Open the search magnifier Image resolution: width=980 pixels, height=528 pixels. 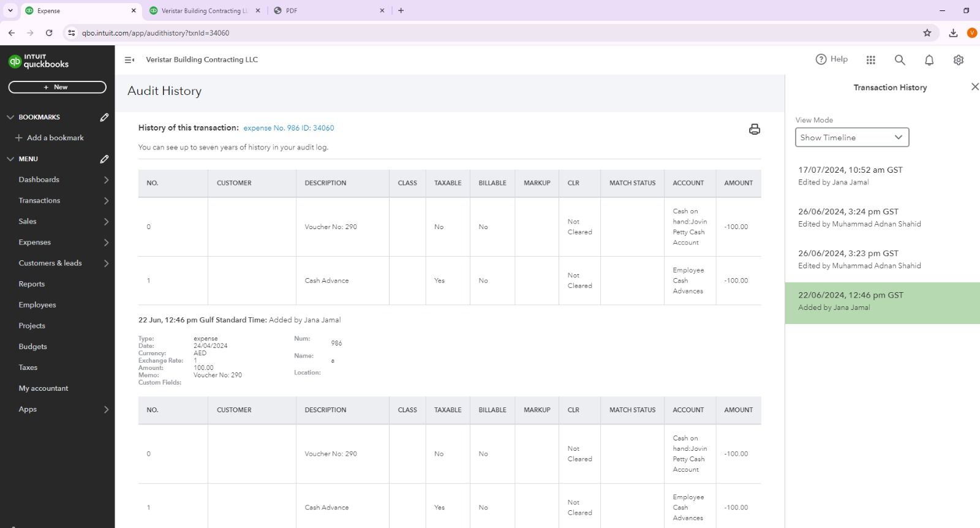[900, 59]
